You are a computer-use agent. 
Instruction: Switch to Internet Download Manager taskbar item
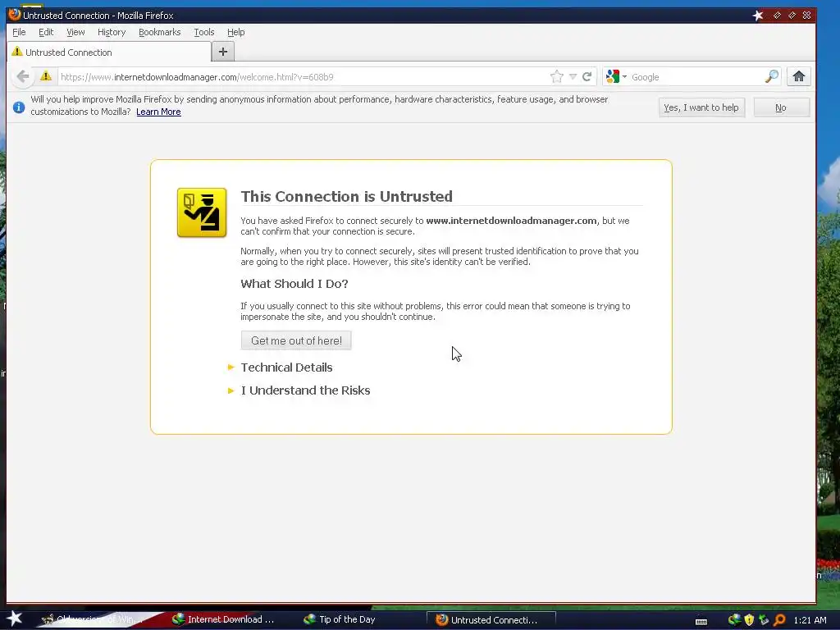pos(223,619)
